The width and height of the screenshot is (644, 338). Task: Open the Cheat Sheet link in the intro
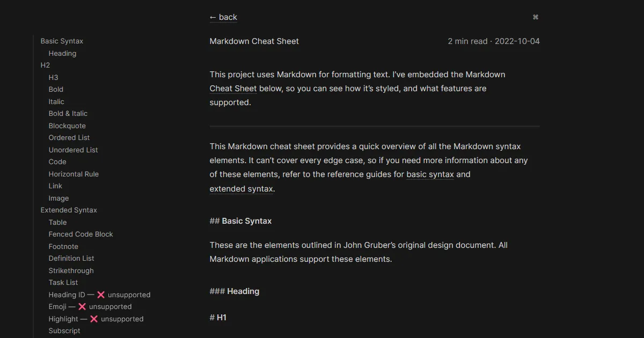pos(233,89)
